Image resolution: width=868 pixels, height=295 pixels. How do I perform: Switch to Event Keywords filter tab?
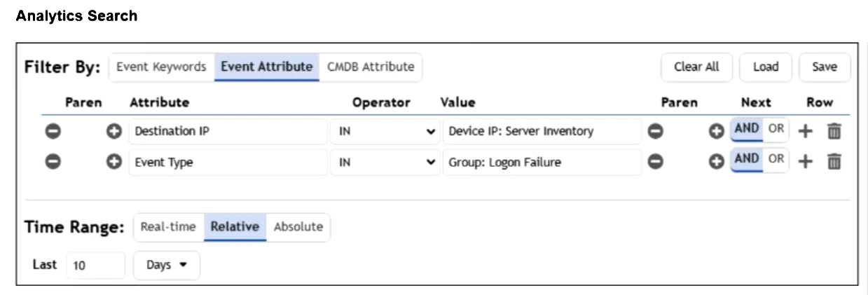click(x=161, y=67)
